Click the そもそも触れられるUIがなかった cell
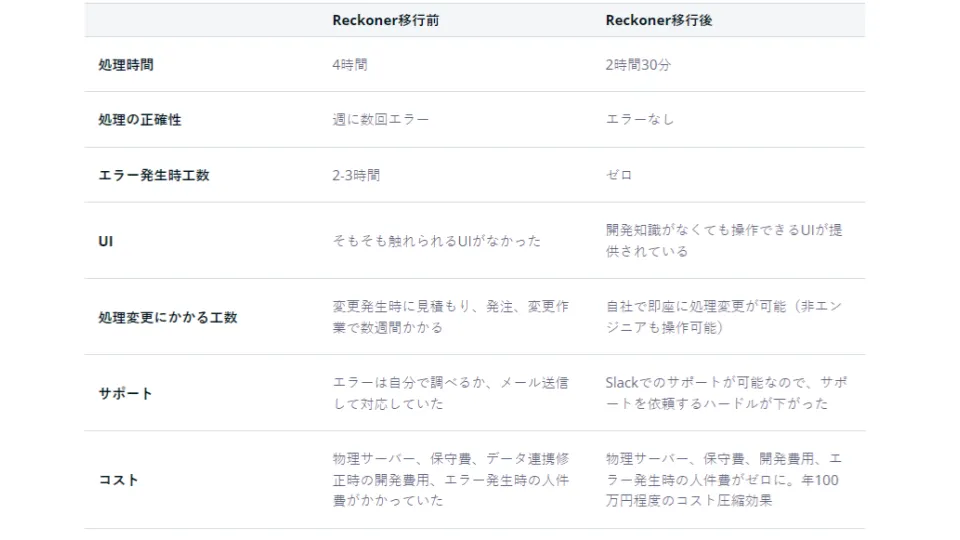This screenshot has height=540, width=960. pyautogui.click(x=436, y=241)
